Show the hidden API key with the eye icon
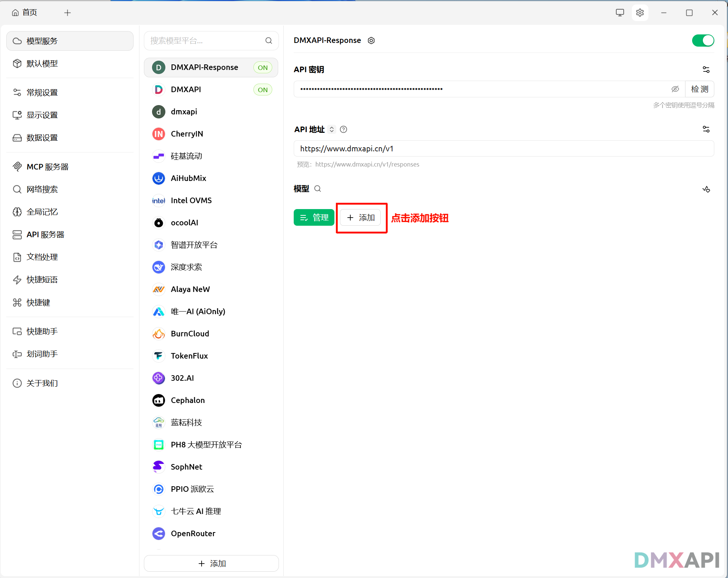The width and height of the screenshot is (728, 578). [x=675, y=89]
